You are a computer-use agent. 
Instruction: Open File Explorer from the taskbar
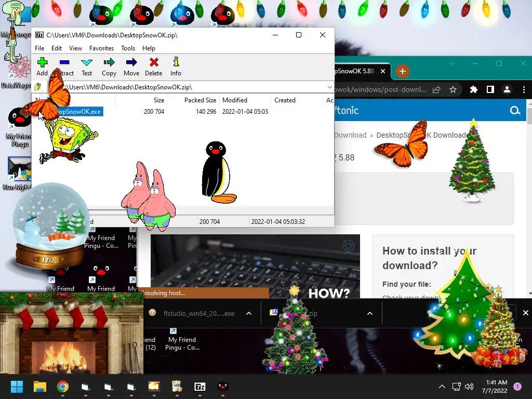[x=39, y=387]
